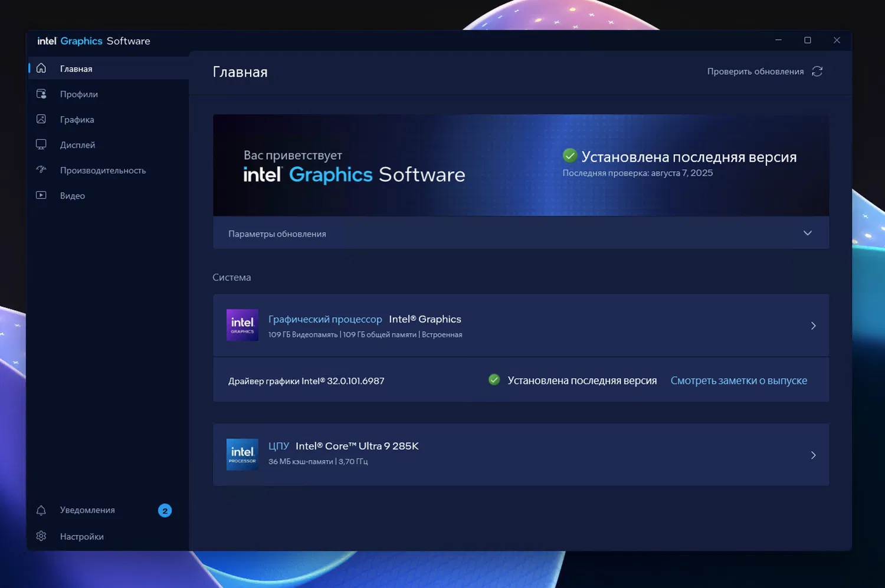
Task: Click green checkmark beside the driver status
Action: (x=494, y=380)
